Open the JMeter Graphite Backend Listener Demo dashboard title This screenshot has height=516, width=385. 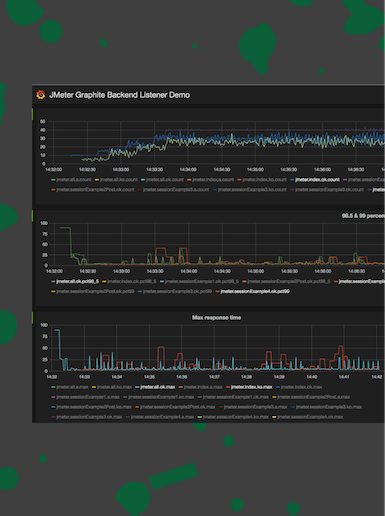[x=119, y=95]
